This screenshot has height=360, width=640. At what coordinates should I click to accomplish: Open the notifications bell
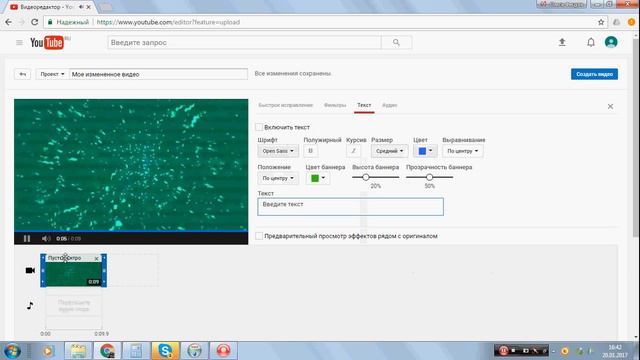(591, 42)
